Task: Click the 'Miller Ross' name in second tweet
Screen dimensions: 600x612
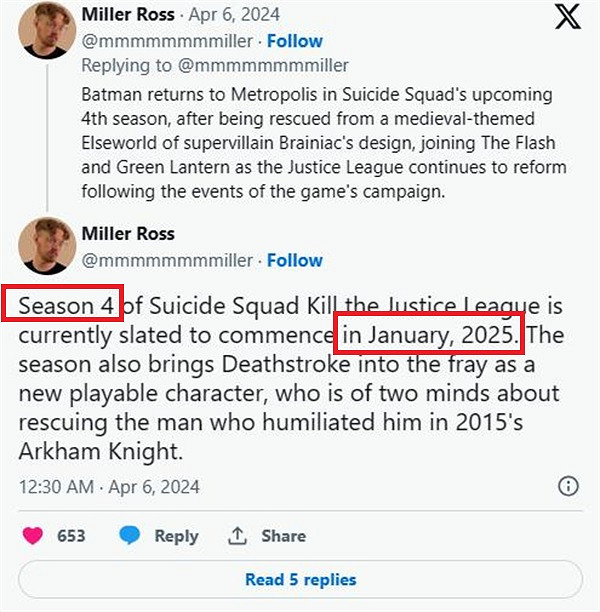Action: [x=127, y=234]
